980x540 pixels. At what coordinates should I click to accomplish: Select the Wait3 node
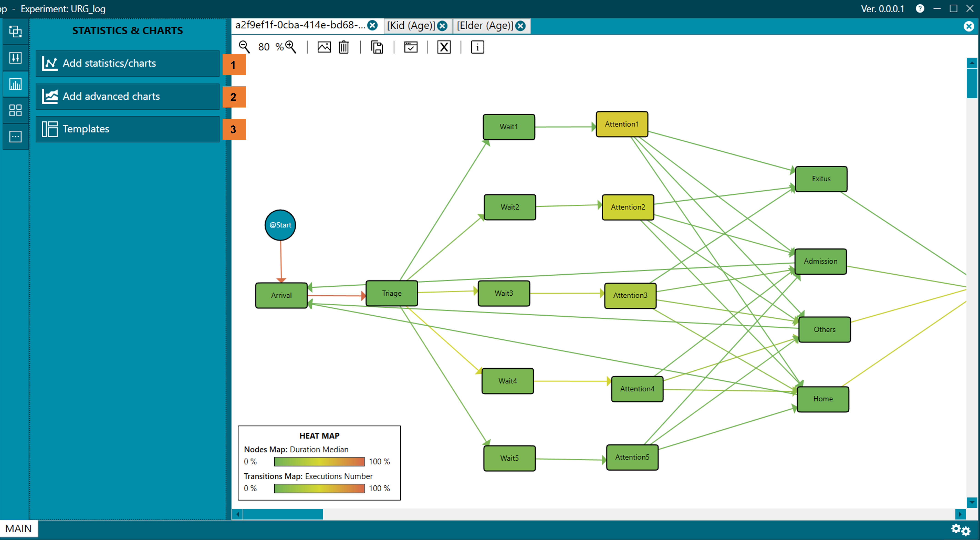tap(504, 293)
